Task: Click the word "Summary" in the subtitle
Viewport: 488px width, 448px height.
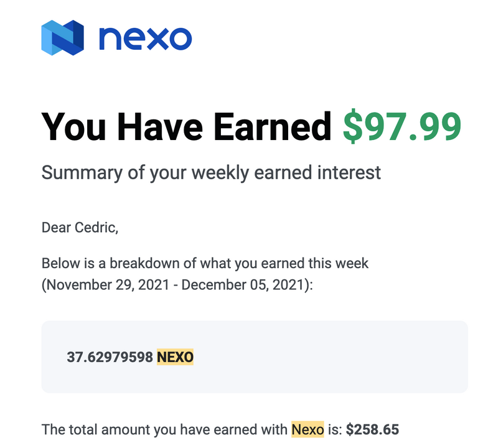Action: 82,173
